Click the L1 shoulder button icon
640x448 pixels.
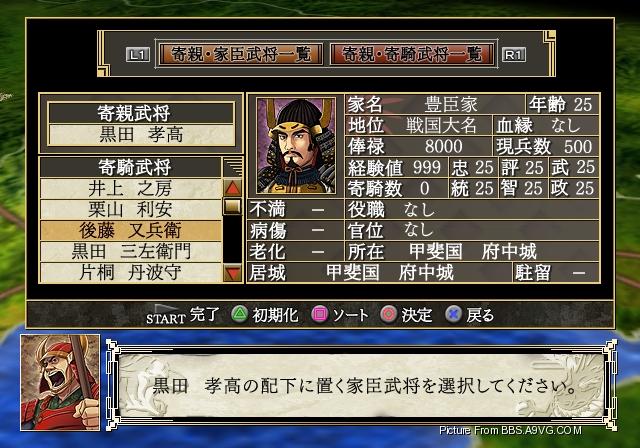pyautogui.click(x=138, y=54)
